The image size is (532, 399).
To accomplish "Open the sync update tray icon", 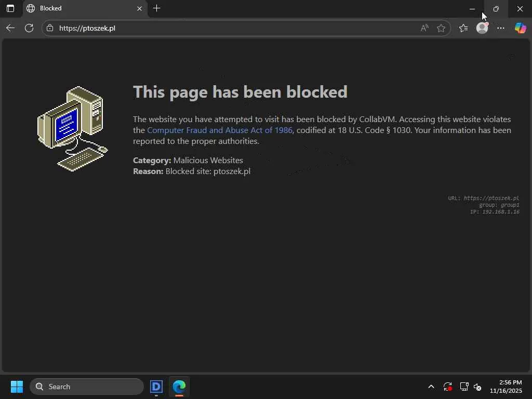I will (x=447, y=387).
